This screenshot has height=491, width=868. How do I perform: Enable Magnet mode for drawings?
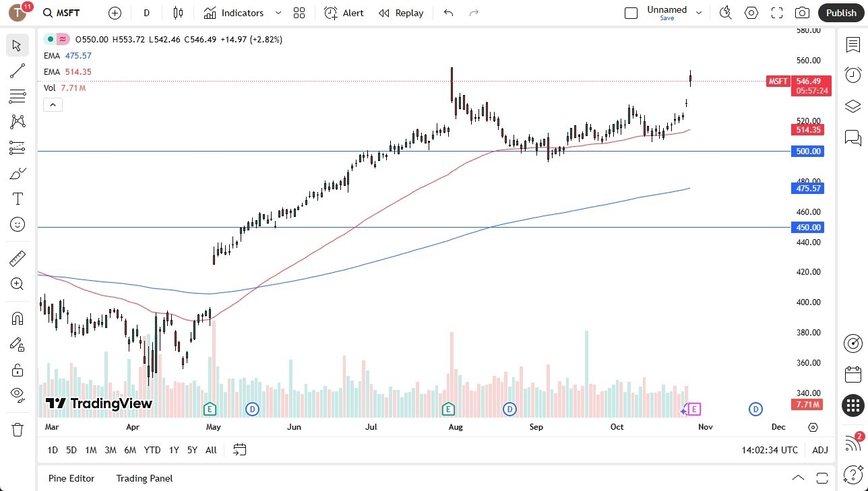click(18, 318)
